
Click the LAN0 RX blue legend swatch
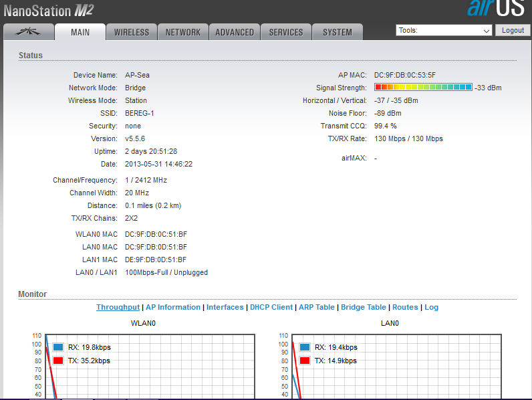[x=305, y=347]
